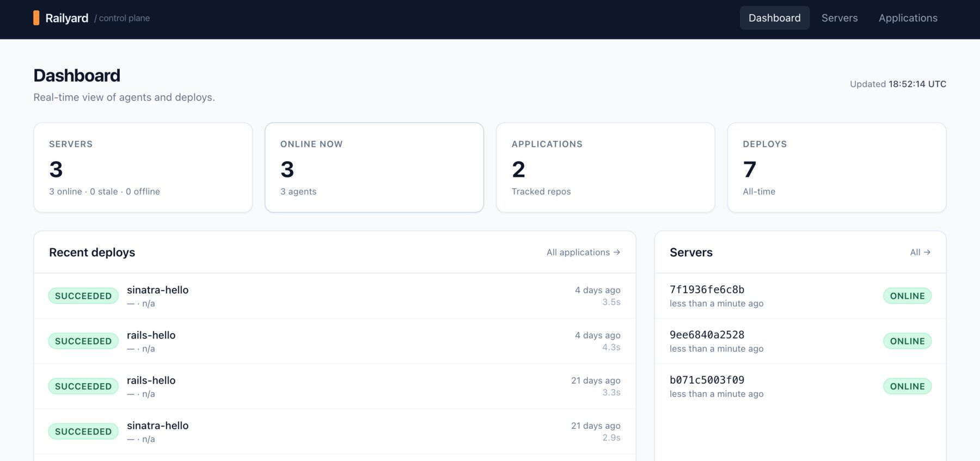Click the All-time label under Deploys
The image size is (980, 461).
tap(759, 192)
